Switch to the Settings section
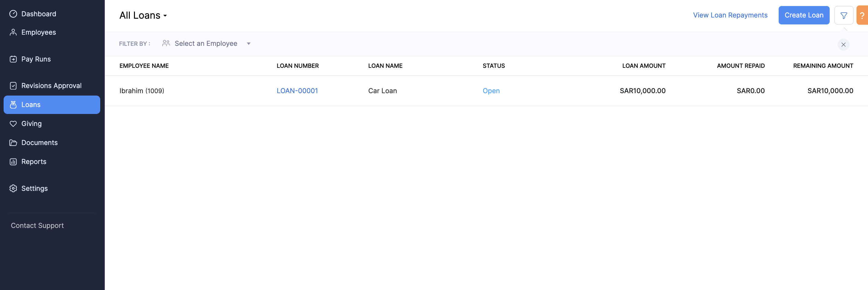 pos(34,188)
